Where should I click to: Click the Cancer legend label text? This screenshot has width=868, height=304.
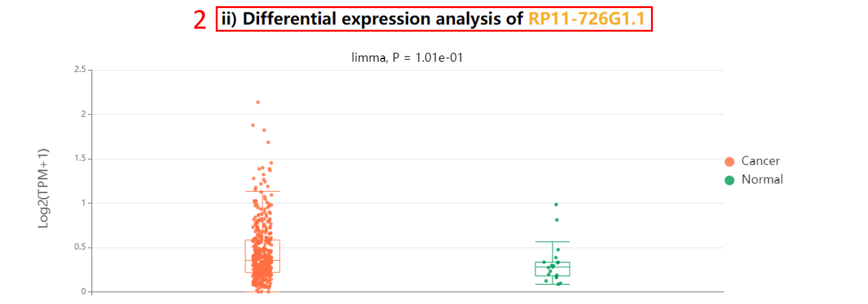[760, 161]
